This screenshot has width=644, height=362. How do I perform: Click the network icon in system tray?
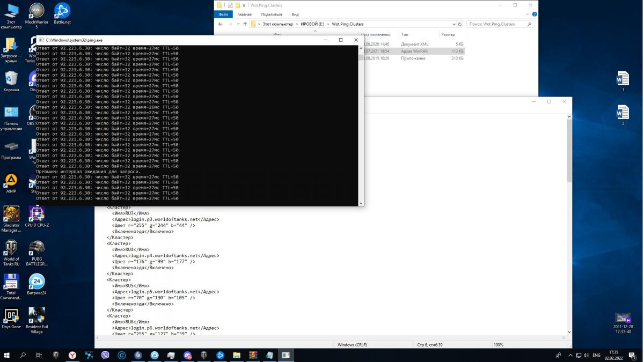(579, 355)
